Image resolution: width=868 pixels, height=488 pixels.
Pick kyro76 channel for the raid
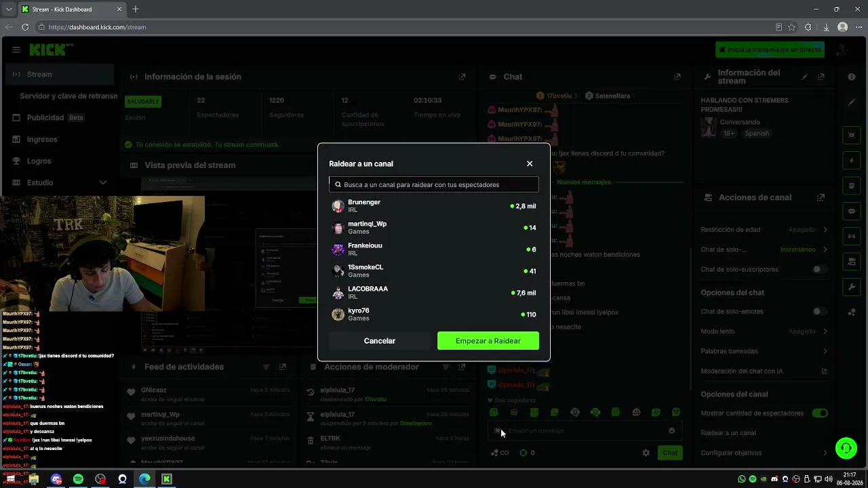434,314
